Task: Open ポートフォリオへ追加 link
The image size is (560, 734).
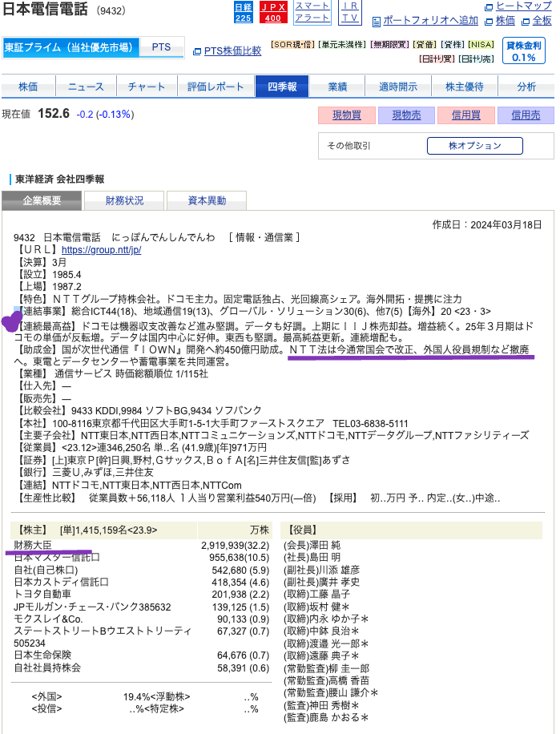Action: click(431, 21)
